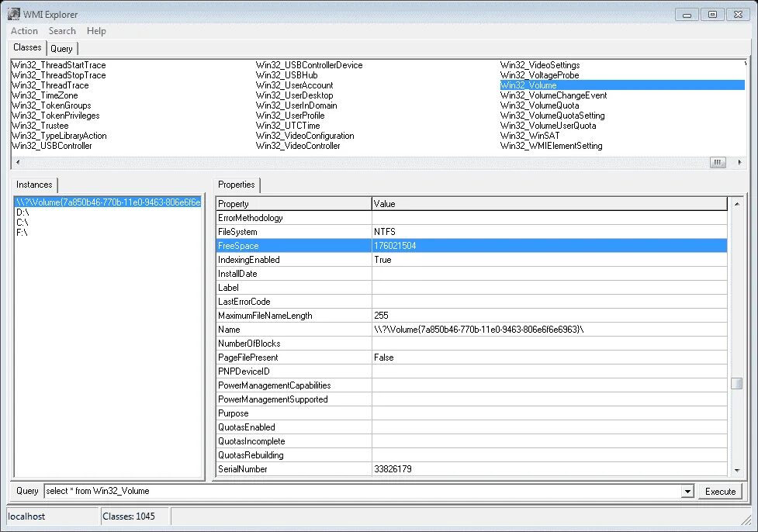Image resolution: width=758 pixels, height=532 pixels.
Task: Select the Win32_VoltageProbe class
Action: (x=539, y=75)
